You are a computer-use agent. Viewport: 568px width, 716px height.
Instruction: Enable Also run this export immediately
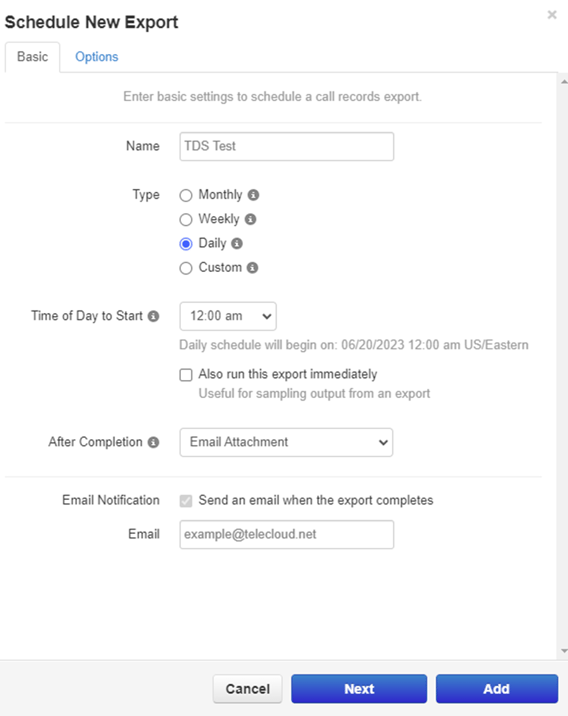(x=186, y=375)
